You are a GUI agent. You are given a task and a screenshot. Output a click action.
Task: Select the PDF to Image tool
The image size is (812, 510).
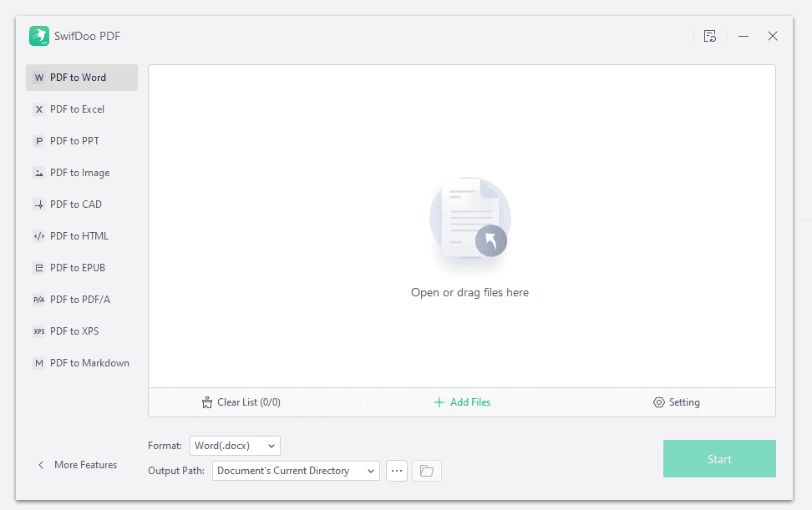point(79,172)
